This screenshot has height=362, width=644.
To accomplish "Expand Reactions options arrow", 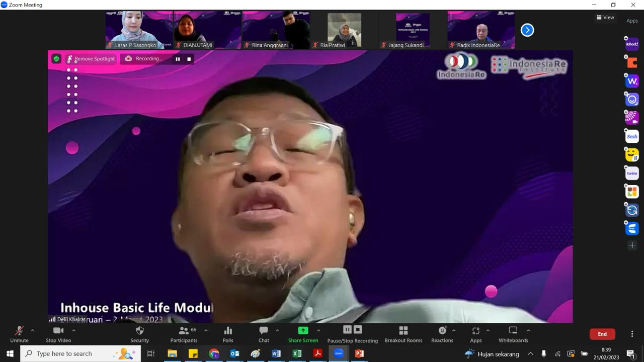I will point(454,330).
